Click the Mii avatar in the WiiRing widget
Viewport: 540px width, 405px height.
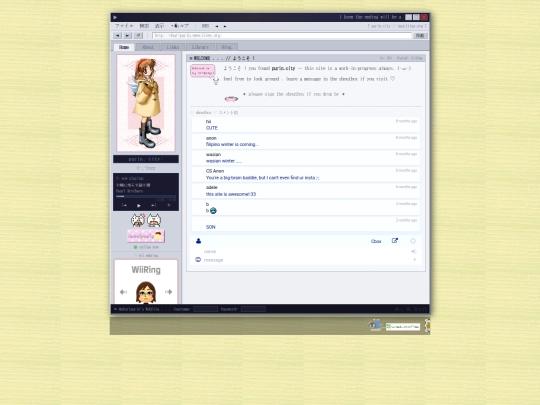pyautogui.click(x=146, y=292)
